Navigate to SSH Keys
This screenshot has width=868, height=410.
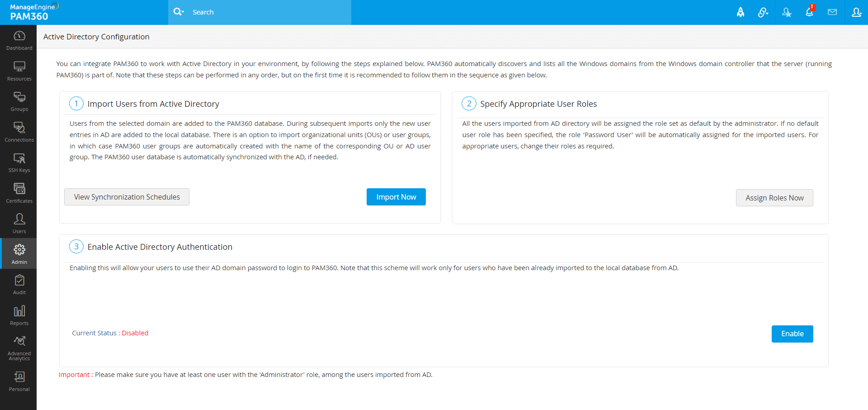pos(19,162)
